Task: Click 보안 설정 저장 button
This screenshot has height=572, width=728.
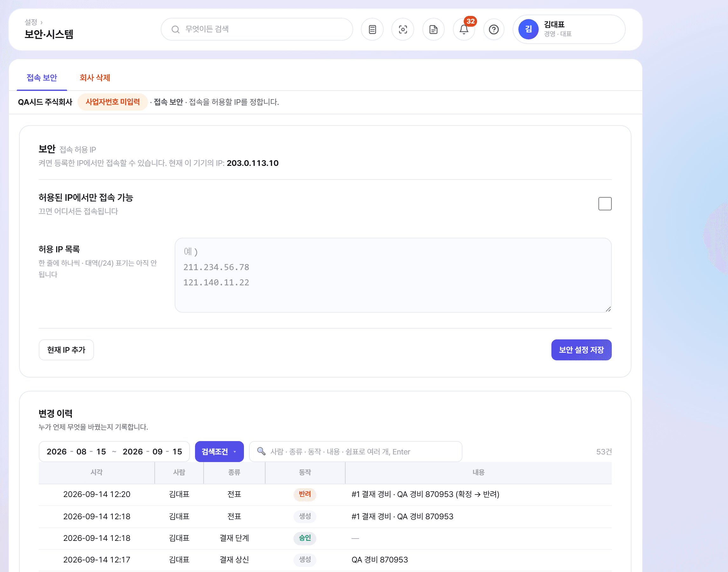Action: pos(581,350)
